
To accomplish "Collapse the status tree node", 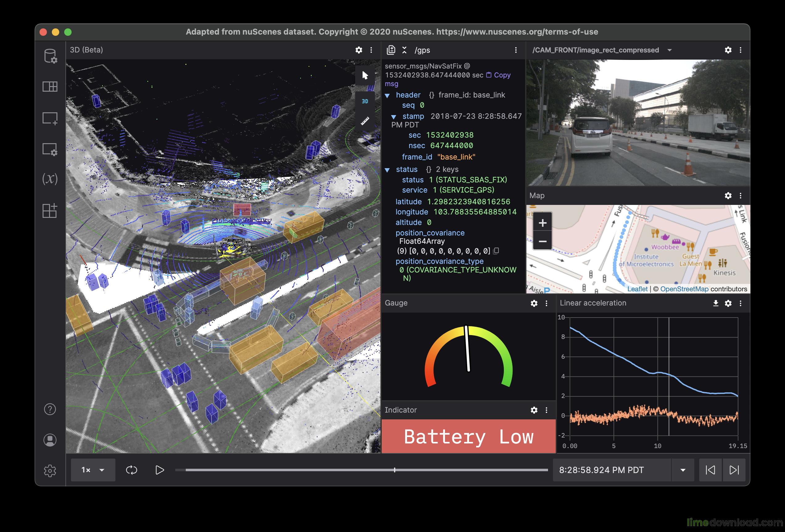I will click(388, 170).
